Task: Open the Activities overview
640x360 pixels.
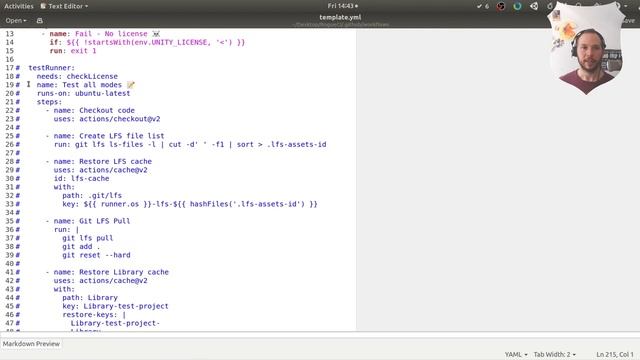Action: point(19,6)
